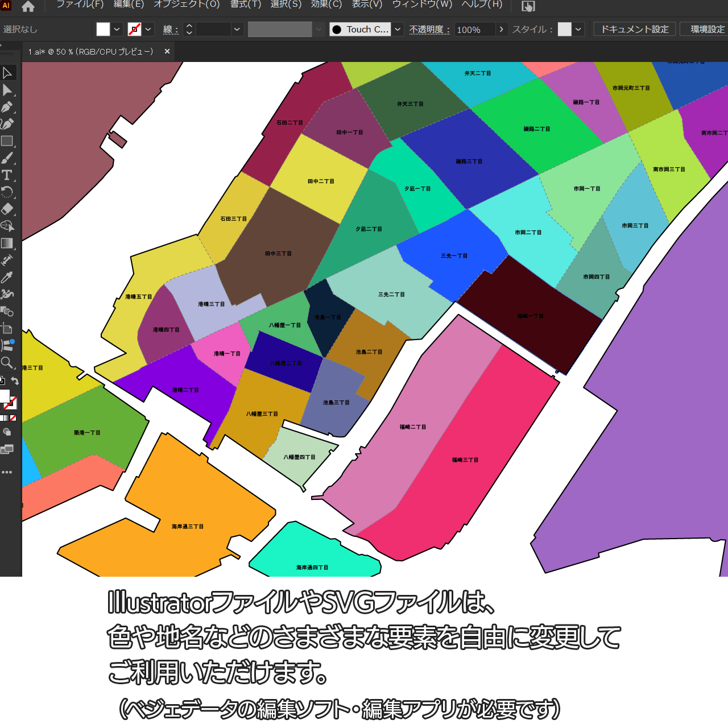This screenshot has width=728, height=728.
Task: Open the graphic style dropdown
Action: [578, 30]
